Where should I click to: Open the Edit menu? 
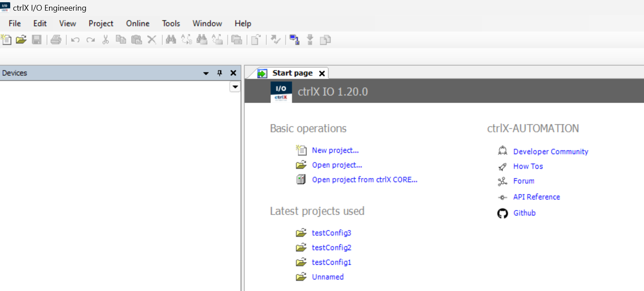pyautogui.click(x=40, y=24)
